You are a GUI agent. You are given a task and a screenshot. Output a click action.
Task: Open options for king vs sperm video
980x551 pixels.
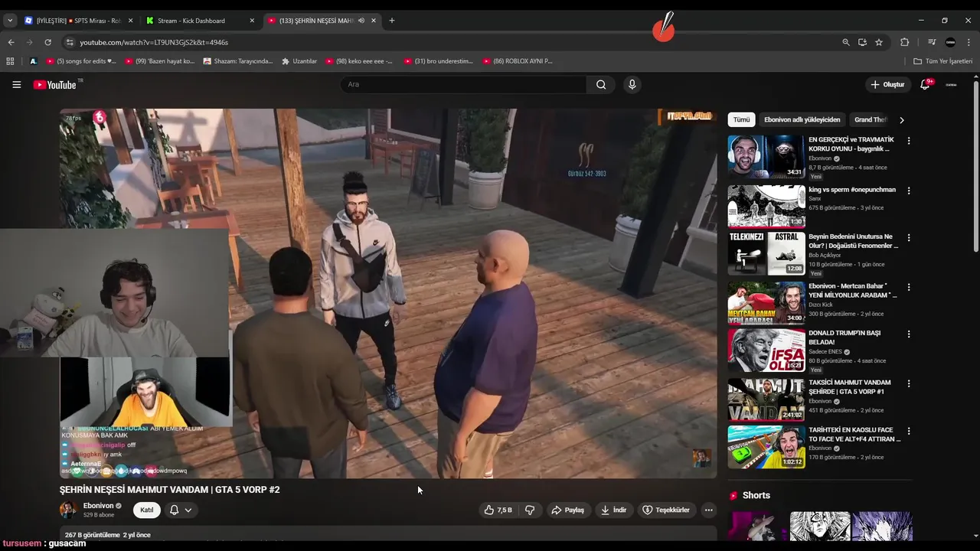[909, 191]
